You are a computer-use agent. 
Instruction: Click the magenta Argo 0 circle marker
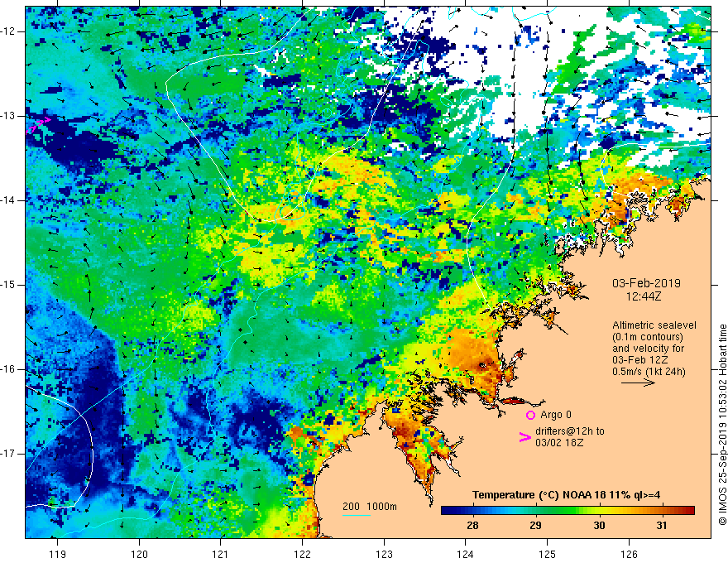coord(530,415)
